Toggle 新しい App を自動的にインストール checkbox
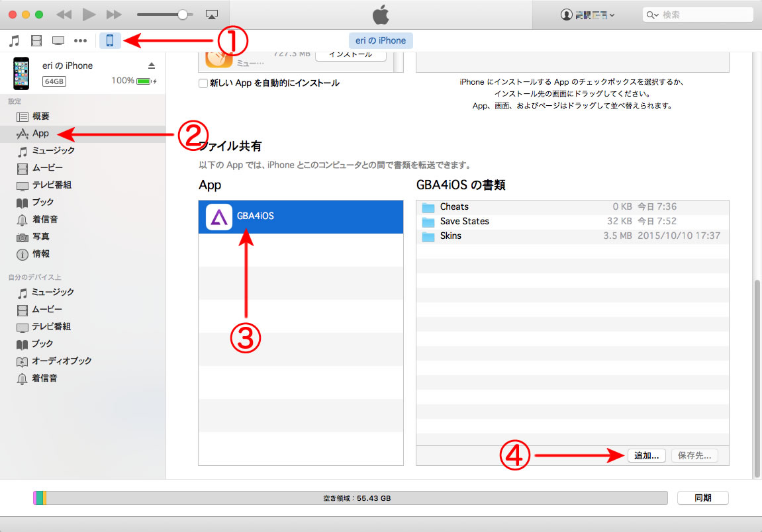This screenshot has height=532, width=762. coord(203,83)
